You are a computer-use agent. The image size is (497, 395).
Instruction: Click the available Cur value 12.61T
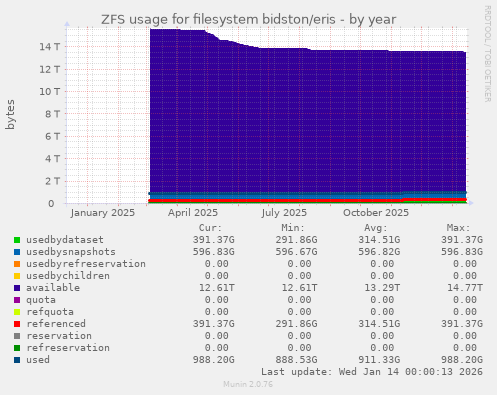[x=217, y=288]
